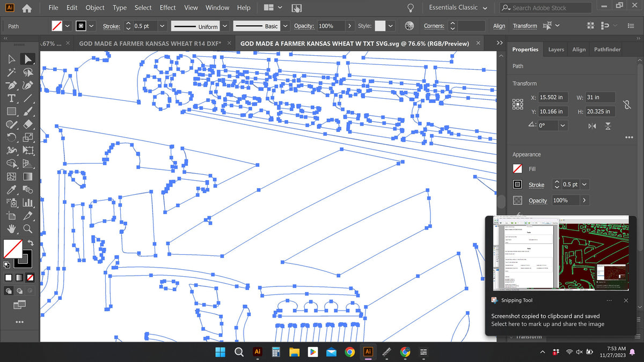Select the Shaper tool
The height and width of the screenshot is (362, 644).
(11, 124)
